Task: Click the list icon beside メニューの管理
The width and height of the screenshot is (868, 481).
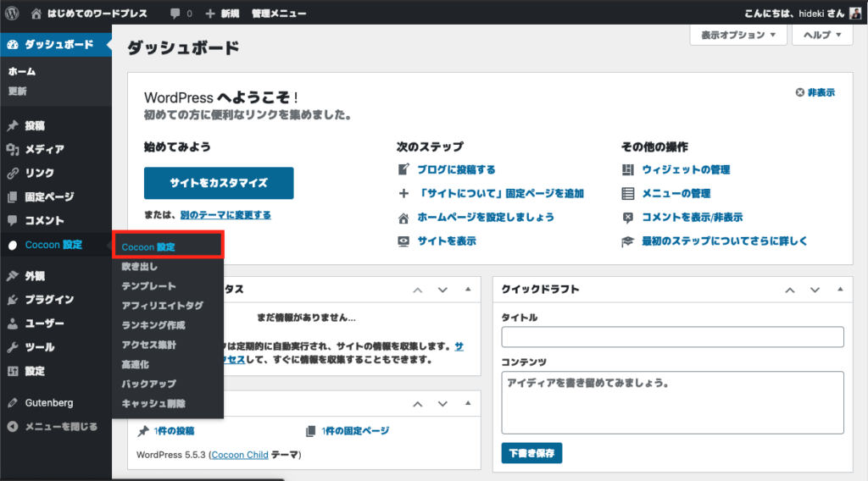Action: (628, 194)
